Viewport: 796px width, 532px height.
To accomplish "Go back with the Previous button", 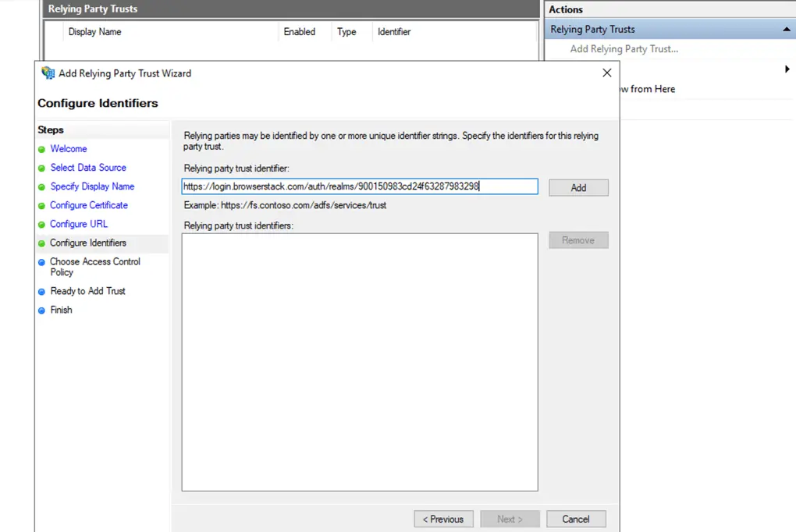I will click(x=443, y=519).
